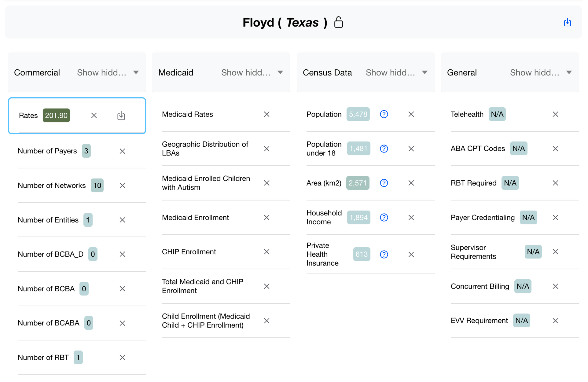Open Private Health Insurance help icon
588x382 pixels.
[x=384, y=255]
